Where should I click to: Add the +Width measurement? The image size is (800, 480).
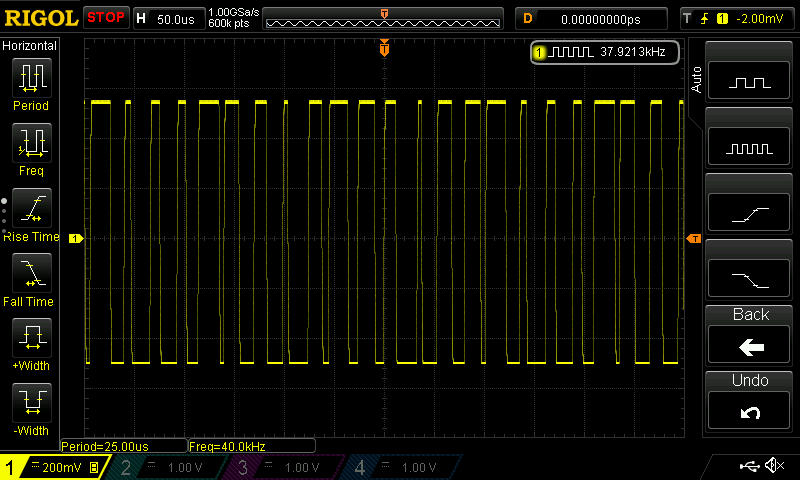coord(31,338)
